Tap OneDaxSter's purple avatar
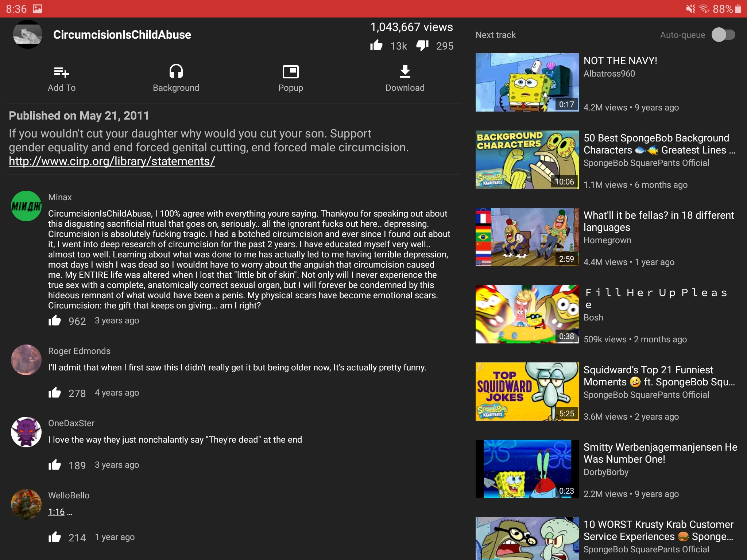747x560 pixels. (x=26, y=432)
